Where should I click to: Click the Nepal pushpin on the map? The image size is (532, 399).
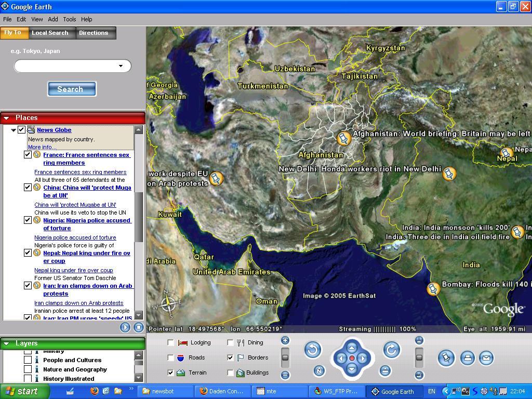tap(507, 153)
